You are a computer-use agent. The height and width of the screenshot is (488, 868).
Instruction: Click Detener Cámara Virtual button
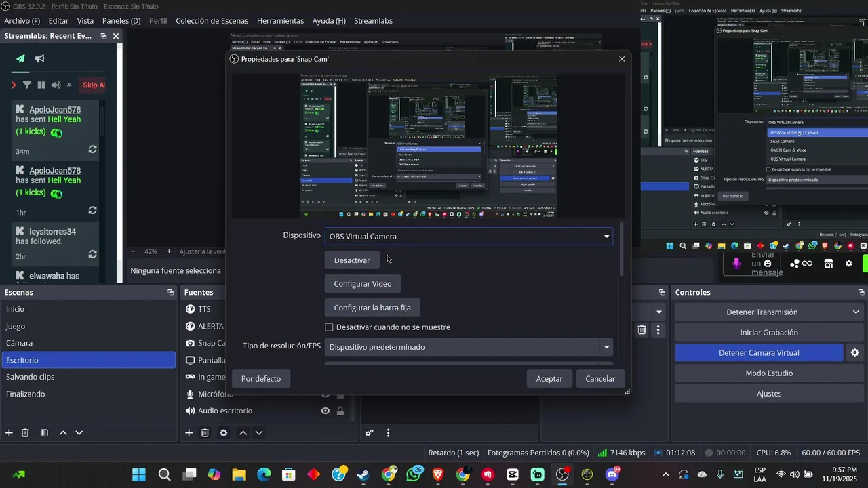tap(759, 353)
